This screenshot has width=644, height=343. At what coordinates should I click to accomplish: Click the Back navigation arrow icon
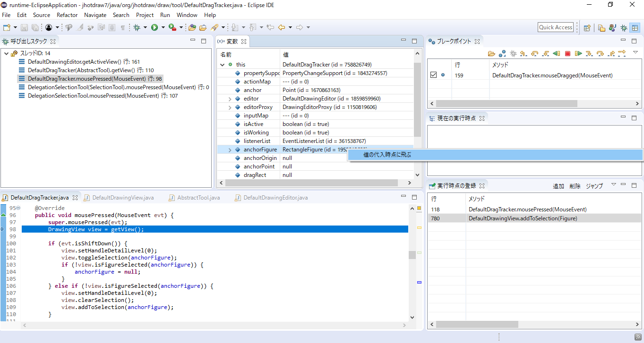[x=282, y=27]
